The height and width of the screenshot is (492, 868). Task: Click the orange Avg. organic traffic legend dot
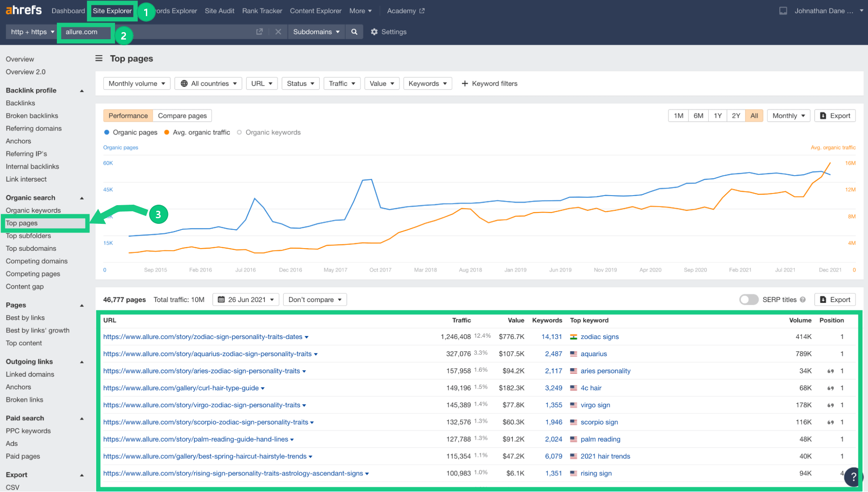click(166, 132)
